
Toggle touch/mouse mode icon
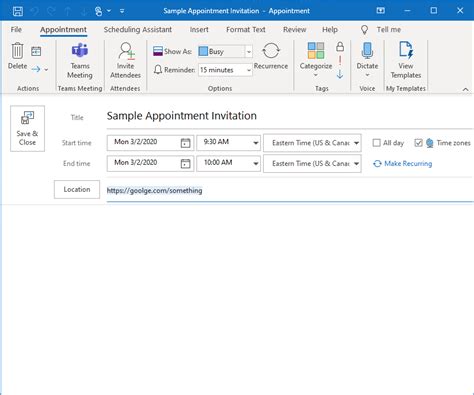(x=99, y=11)
